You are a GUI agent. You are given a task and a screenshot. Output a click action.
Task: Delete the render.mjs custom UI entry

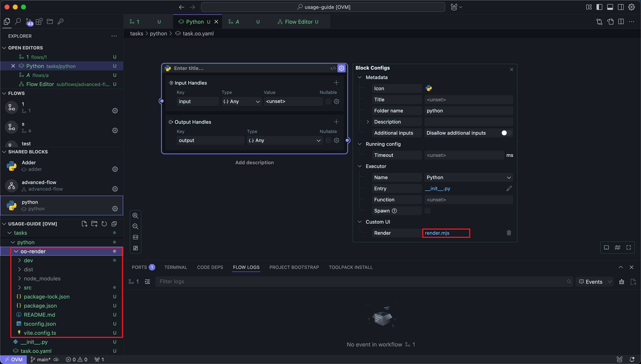[509, 233]
